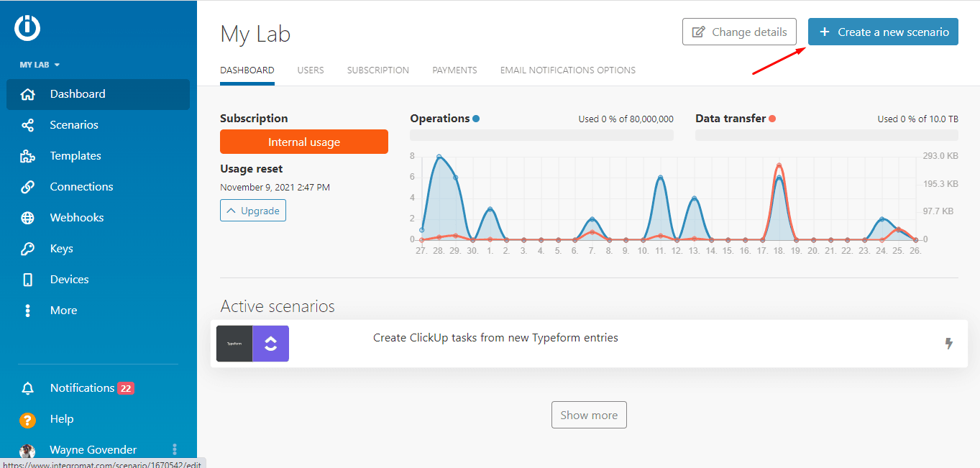Click the Devices phone icon

coord(27,280)
